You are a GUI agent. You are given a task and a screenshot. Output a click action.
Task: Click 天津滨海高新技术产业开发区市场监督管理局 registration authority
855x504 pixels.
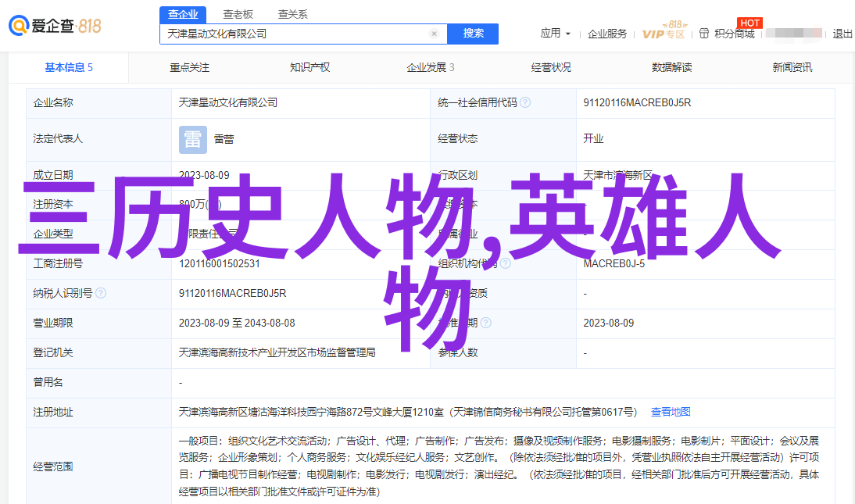point(277,353)
